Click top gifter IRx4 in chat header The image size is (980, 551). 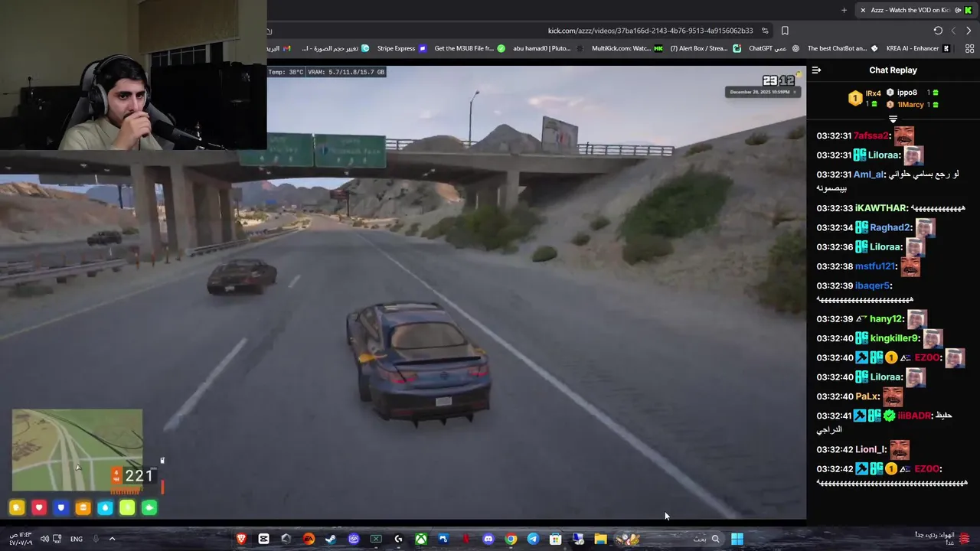coord(873,93)
